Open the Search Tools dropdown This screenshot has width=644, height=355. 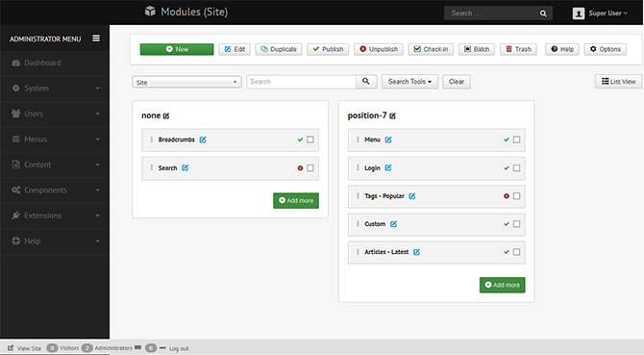point(409,82)
